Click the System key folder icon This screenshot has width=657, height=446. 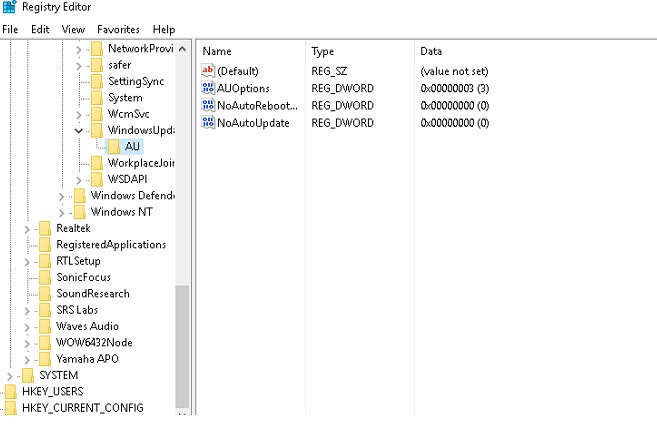tap(97, 98)
